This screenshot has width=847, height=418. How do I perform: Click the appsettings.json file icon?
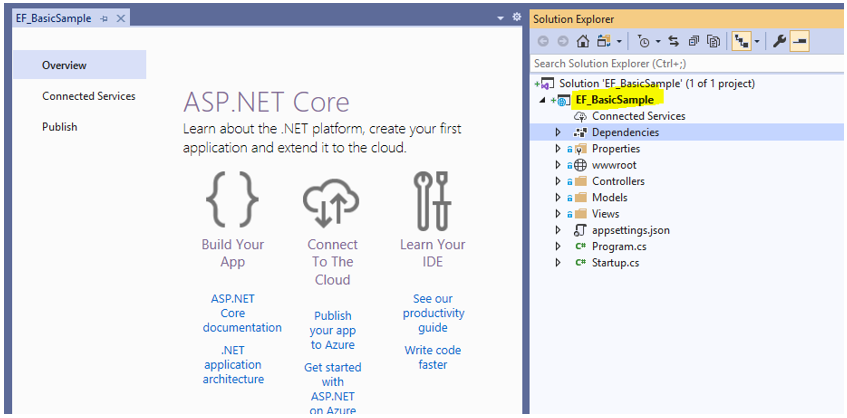(x=580, y=230)
